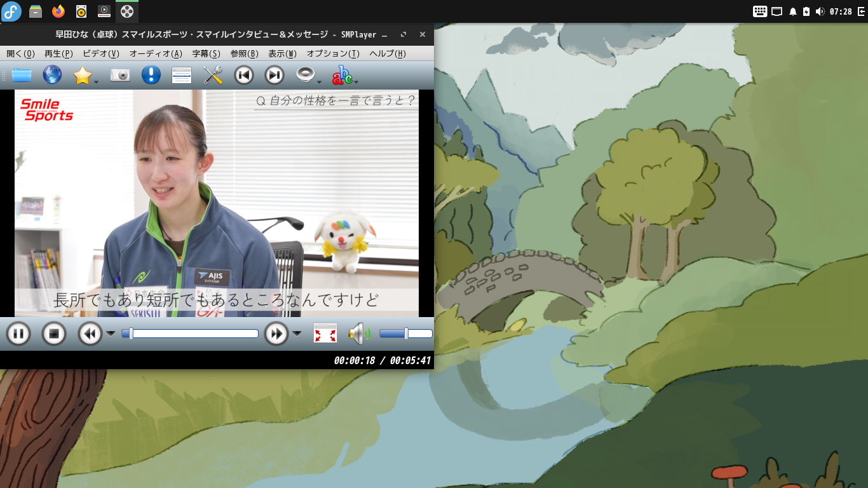868x488 pixels.
Task: Open a file with the folder icon
Action: (x=22, y=76)
